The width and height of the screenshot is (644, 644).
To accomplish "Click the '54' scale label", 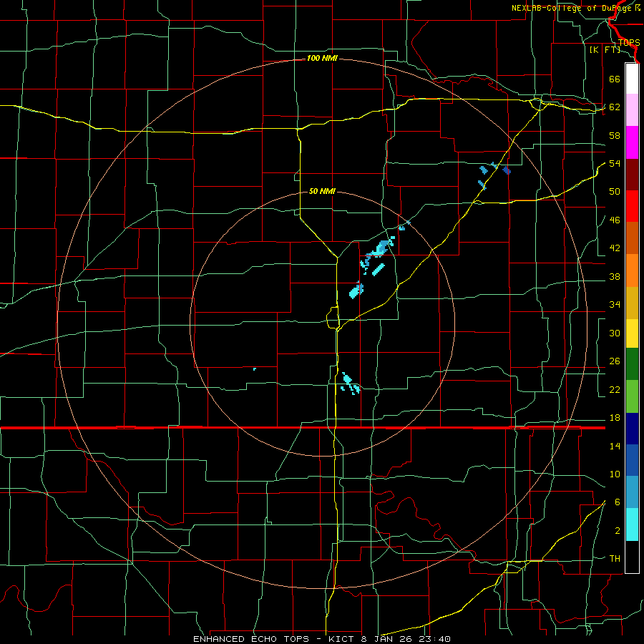I will click(615, 163).
